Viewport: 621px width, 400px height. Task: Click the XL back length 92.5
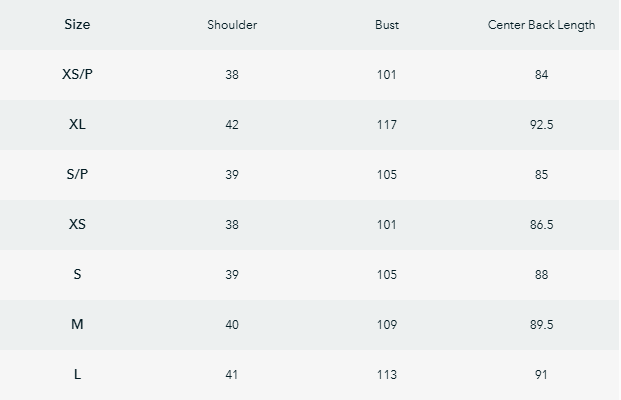pyautogui.click(x=541, y=125)
